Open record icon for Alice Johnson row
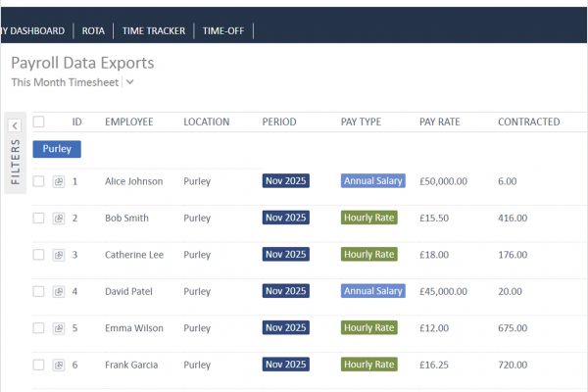The width and height of the screenshot is (588, 392). click(59, 181)
